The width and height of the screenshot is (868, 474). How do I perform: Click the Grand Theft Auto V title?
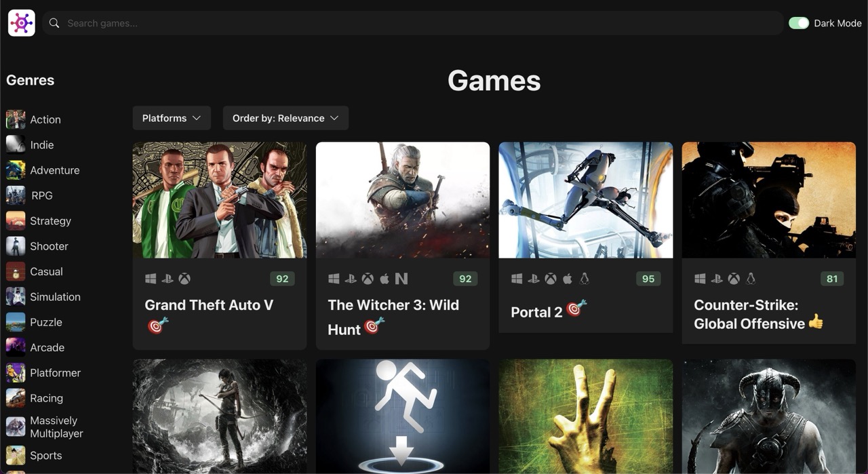pyautogui.click(x=209, y=305)
